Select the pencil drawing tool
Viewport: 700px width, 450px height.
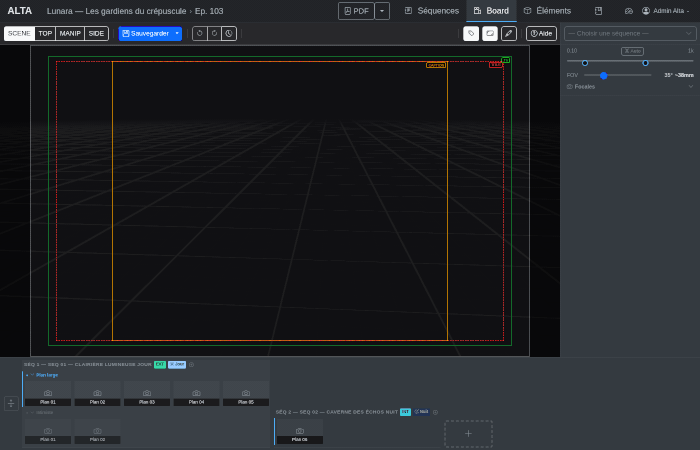[509, 33]
